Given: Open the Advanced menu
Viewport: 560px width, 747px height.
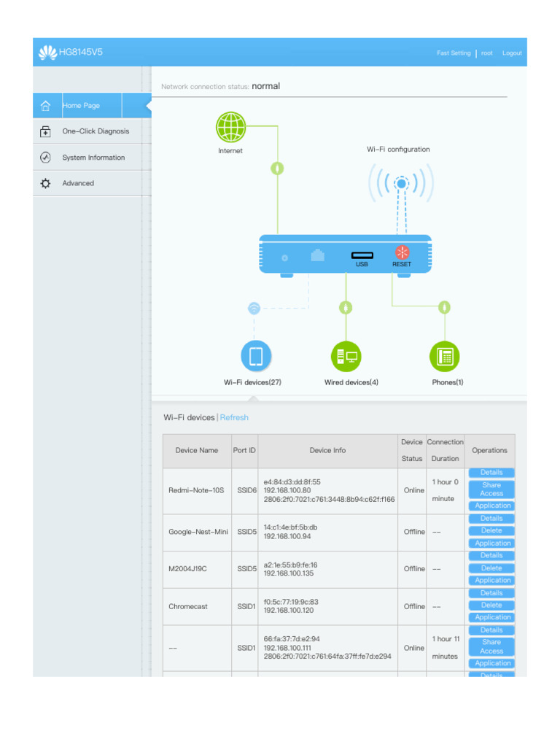Looking at the screenshot, I should (x=92, y=183).
